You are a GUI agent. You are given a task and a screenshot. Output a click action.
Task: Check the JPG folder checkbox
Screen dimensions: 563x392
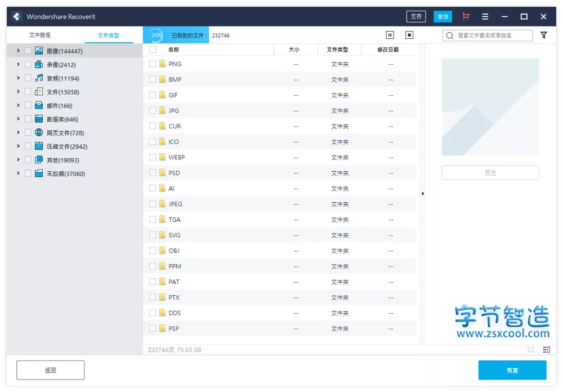point(153,110)
